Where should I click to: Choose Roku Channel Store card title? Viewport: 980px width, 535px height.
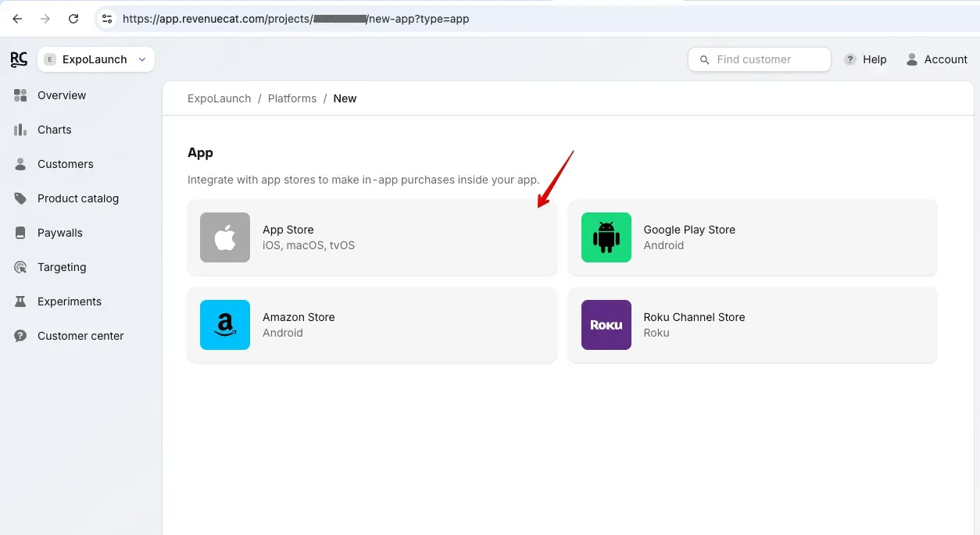tap(694, 317)
